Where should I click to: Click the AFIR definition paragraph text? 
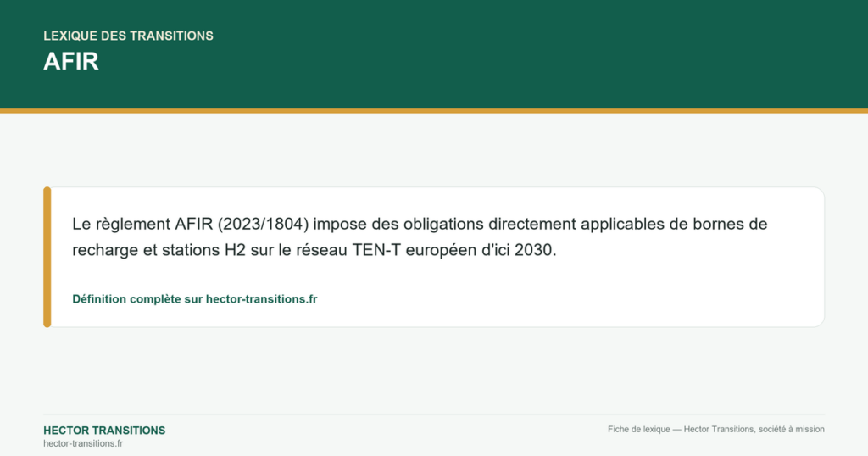[420, 236]
